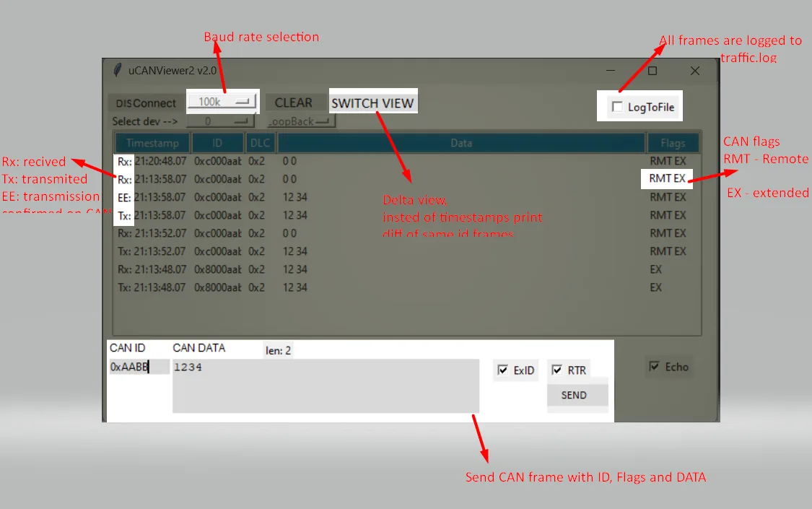Click EX flag in Rx 21:13:48.07 row
This screenshot has width=812, height=509.
pos(656,270)
